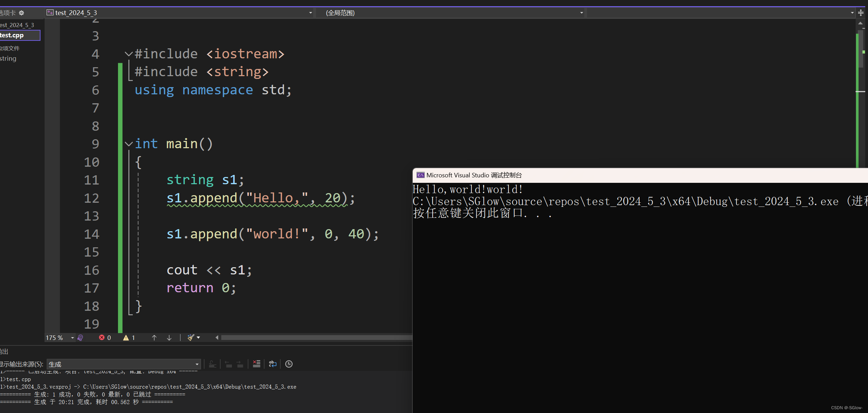Click the IntelliCode health indicator icon
The height and width of the screenshot is (413, 868).
coord(80,338)
